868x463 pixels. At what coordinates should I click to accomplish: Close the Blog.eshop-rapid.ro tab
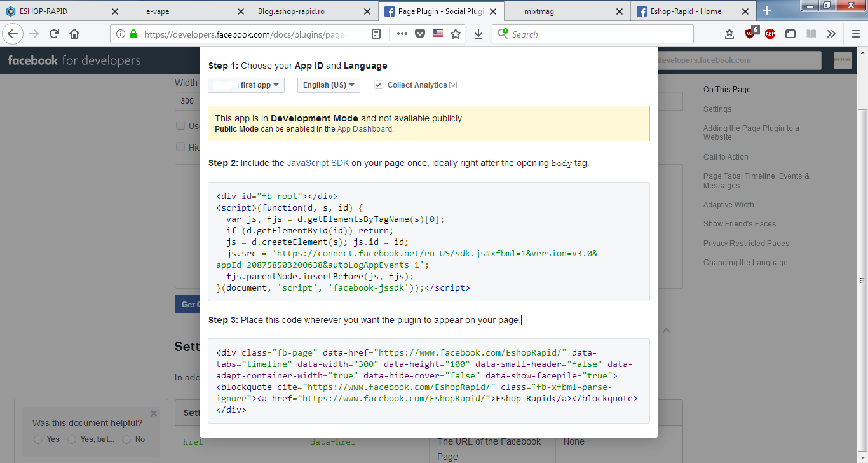(x=367, y=11)
